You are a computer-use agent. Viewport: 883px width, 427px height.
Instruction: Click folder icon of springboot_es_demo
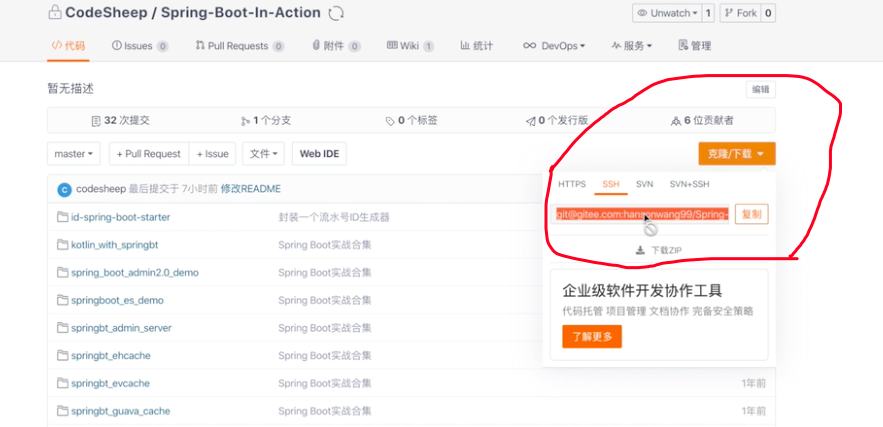(63, 300)
